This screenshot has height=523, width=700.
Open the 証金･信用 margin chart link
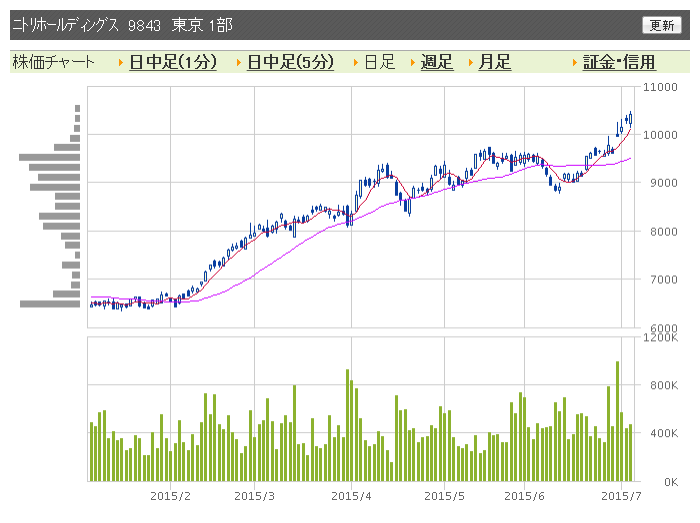pos(619,62)
